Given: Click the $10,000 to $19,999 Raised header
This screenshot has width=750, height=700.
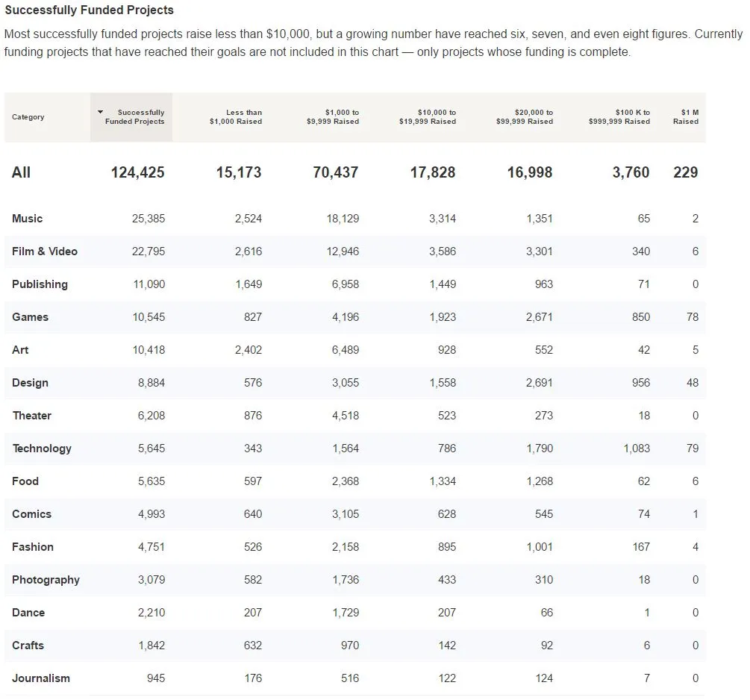Looking at the screenshot, I should point(427,117).
